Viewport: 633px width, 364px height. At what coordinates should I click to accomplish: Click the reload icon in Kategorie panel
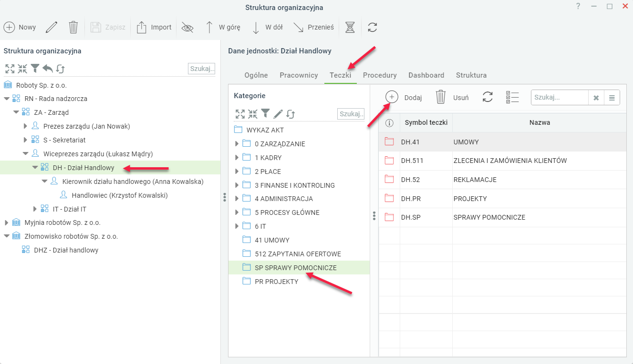click(x=291, y=113)
